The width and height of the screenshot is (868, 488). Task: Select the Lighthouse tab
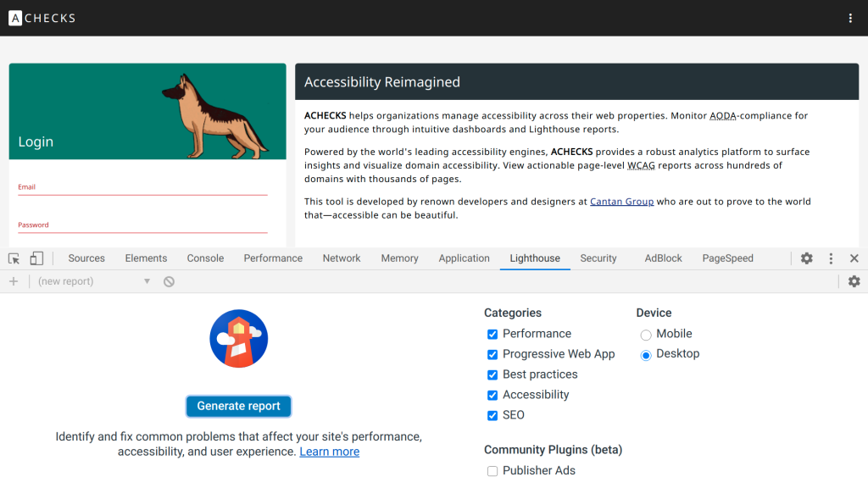point(535,258)
